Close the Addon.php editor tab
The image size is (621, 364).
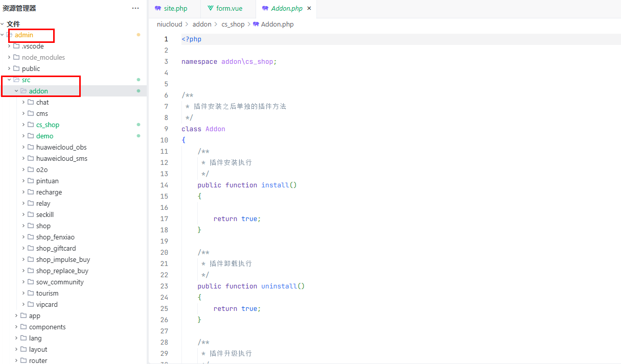click(x=309, y=9)
